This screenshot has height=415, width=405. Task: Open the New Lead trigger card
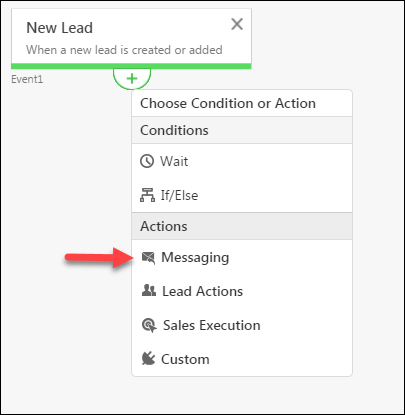(x=131, y=39)
